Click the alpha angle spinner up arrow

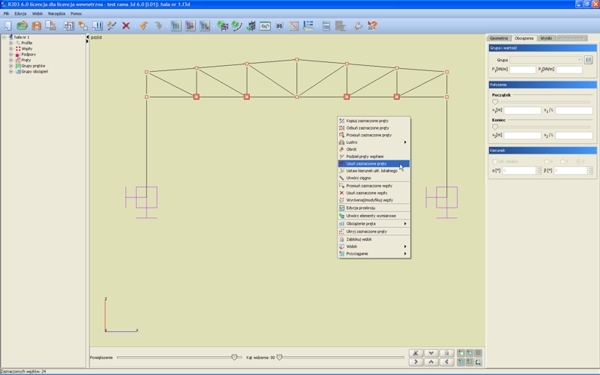[x=539, y=168]
